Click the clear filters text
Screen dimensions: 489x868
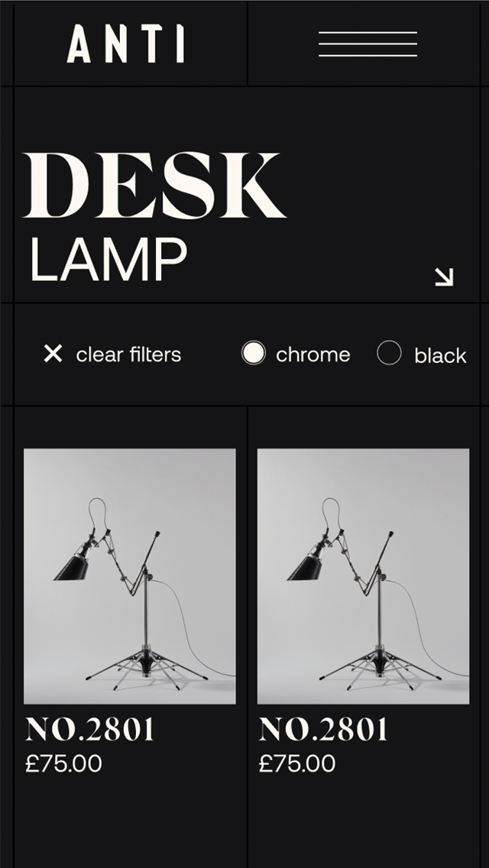click(128, 355)
